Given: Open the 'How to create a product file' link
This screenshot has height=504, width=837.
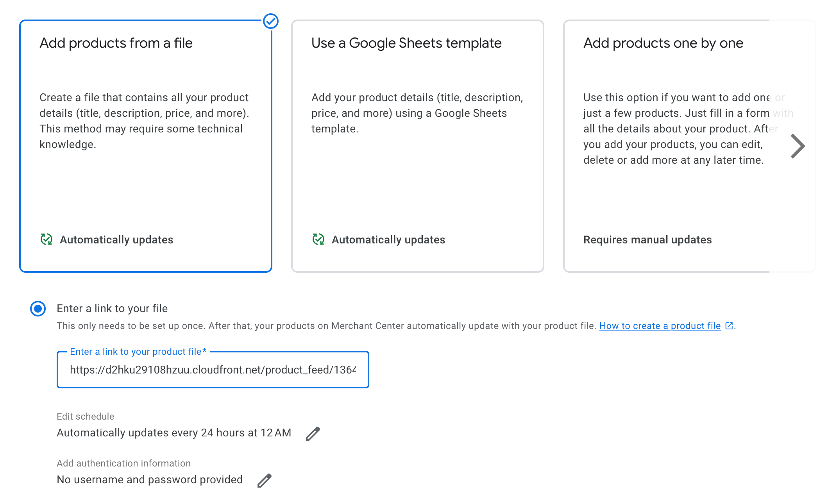Looking at the screenshot, I should point(660,326).
